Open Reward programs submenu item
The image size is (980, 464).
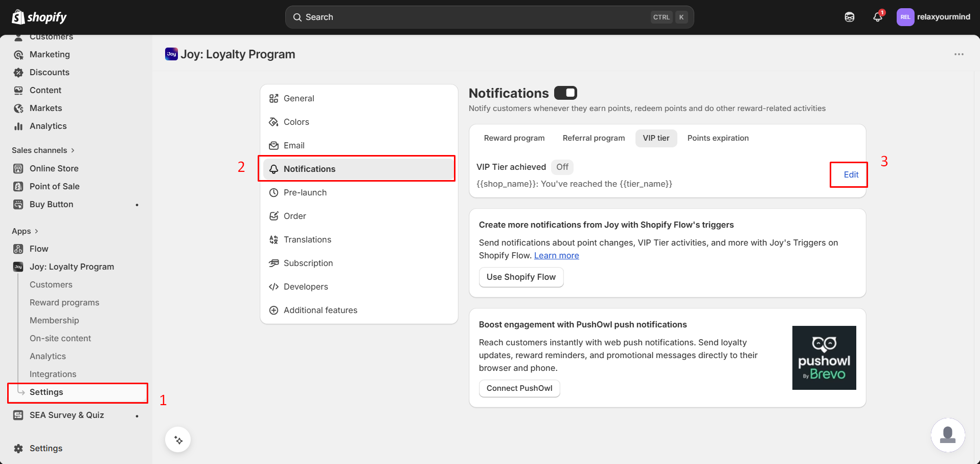coord(64,303)
